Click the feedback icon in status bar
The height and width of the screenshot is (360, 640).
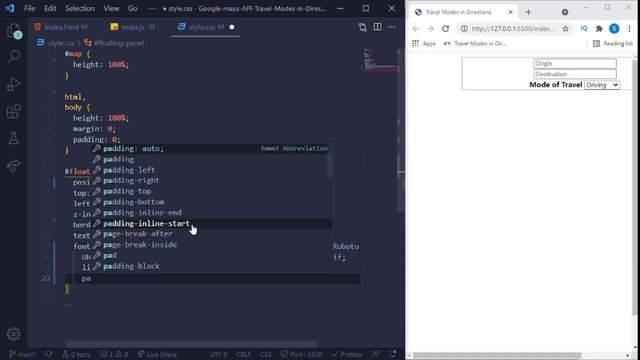pos(376,354)
